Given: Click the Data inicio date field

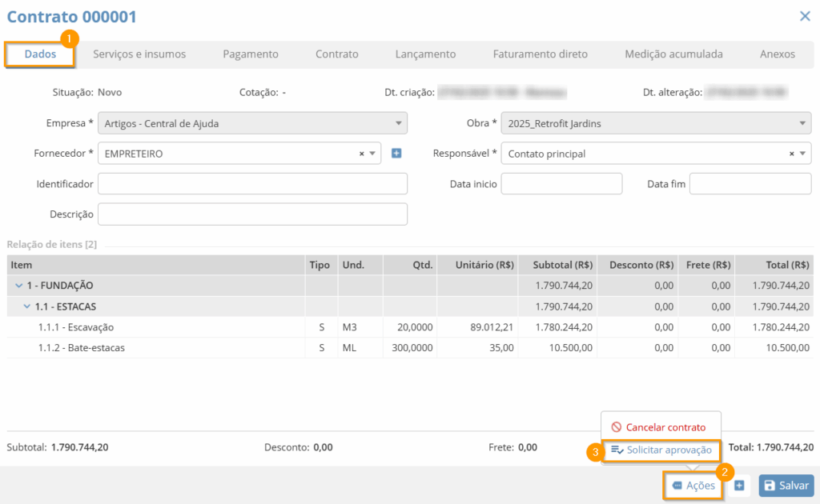Looking at the screenshot, I should pyautogui.click(x=561, y=184).
